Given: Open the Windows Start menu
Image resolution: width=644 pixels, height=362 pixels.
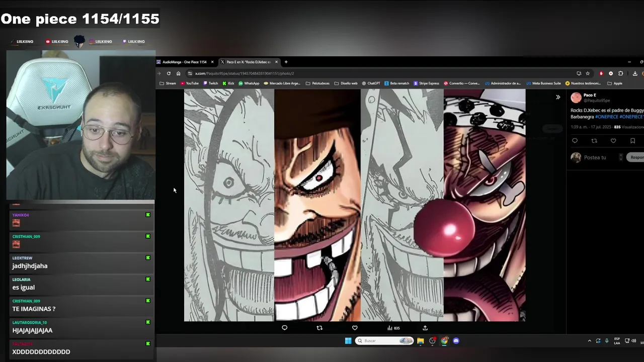Looking at the screenshot, I should tap(348, 341).
